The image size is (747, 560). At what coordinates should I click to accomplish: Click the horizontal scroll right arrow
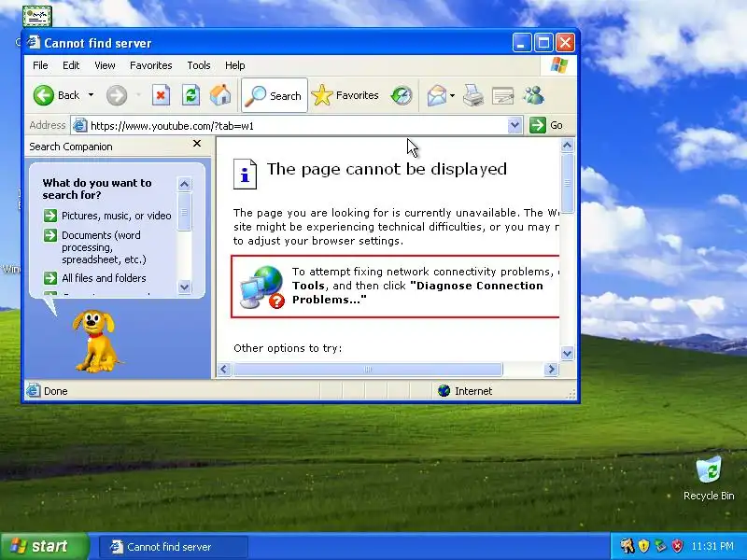[x=551, y=369]
